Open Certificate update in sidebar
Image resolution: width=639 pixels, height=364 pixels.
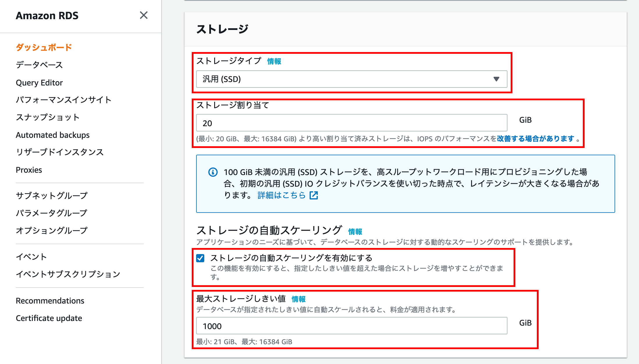point(49,318)
